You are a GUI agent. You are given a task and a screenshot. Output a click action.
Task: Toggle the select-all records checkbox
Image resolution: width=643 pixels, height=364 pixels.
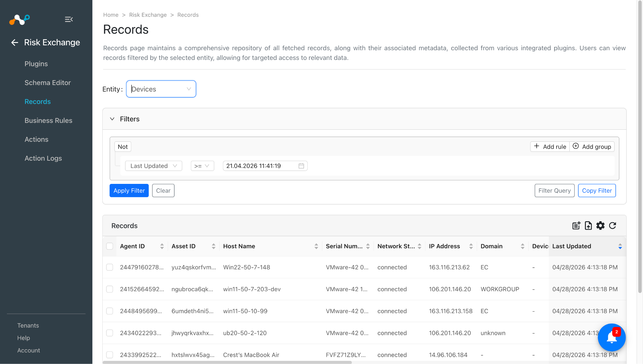click(110, 246)
